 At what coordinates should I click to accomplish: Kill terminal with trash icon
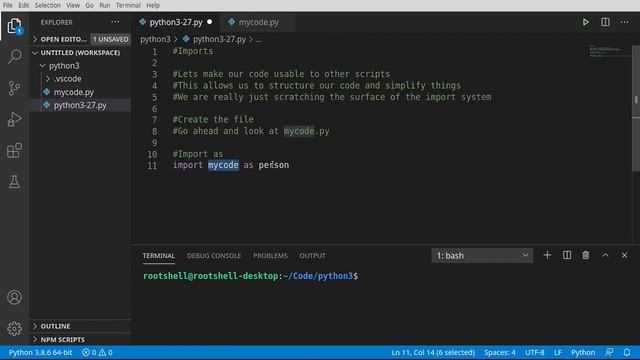point(586,255)
